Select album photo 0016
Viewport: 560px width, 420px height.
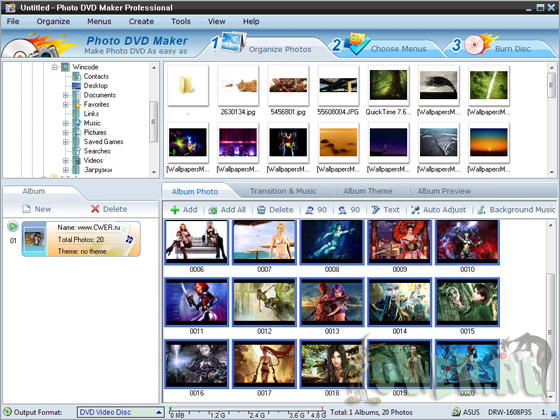pyautogui.click(x=196, y=364)
